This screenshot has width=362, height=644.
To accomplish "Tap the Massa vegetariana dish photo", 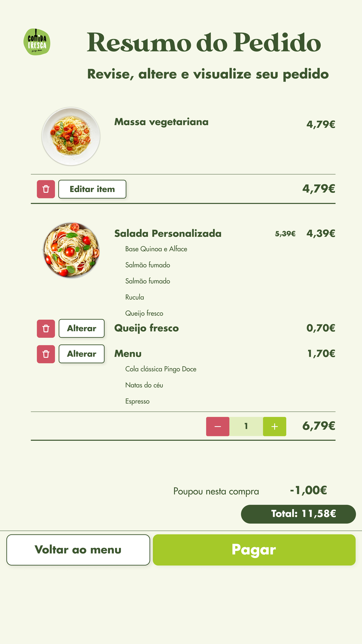I will (x=71, y=136).
